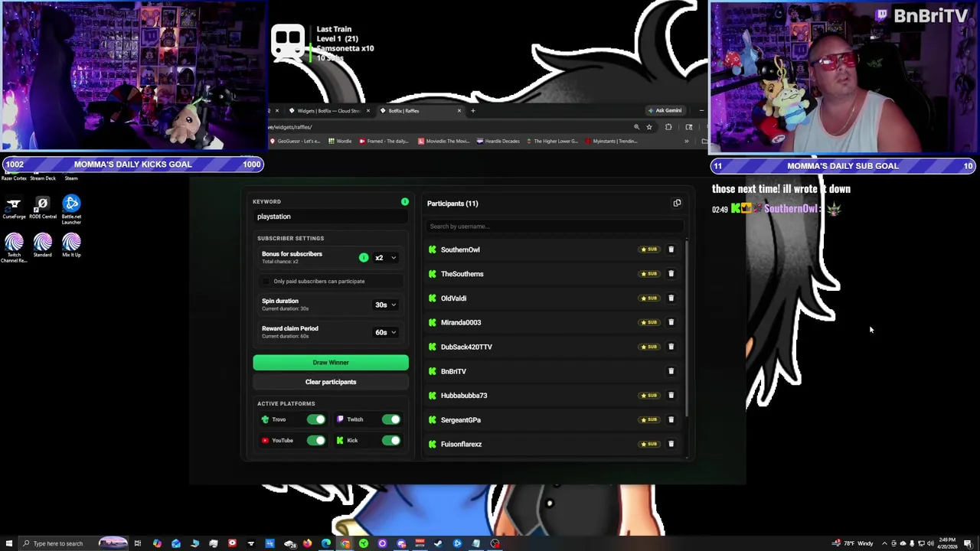
Task: Open a new browser tab
Action: tap(472, 111)
